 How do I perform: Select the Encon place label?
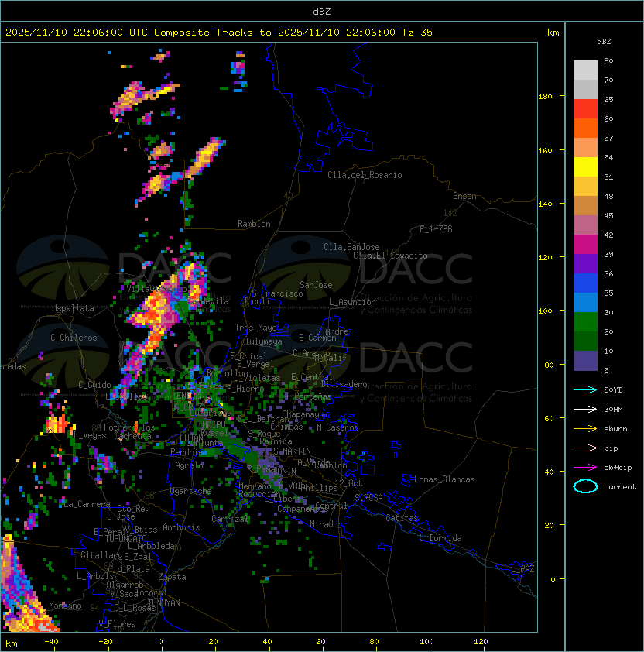coord(464,196)
